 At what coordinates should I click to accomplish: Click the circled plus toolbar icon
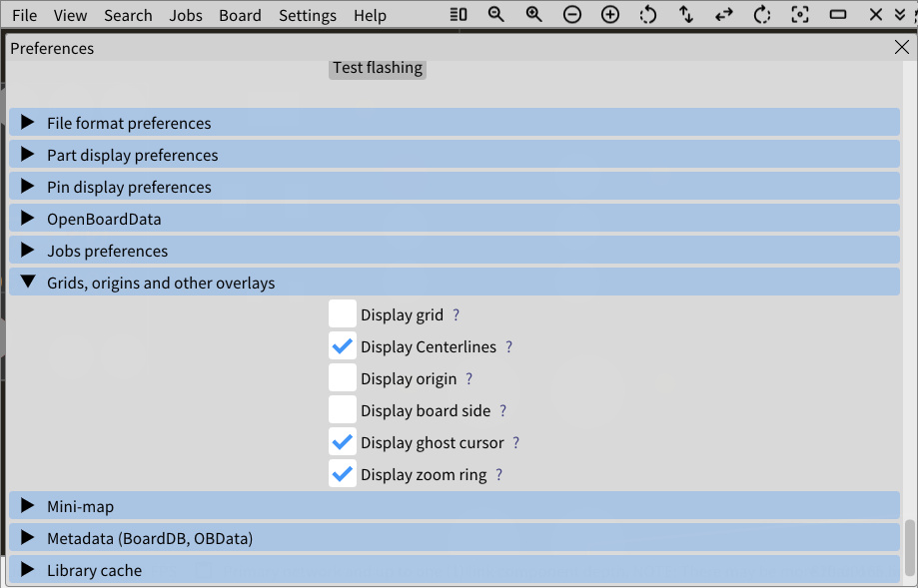(x=610, y=15)
